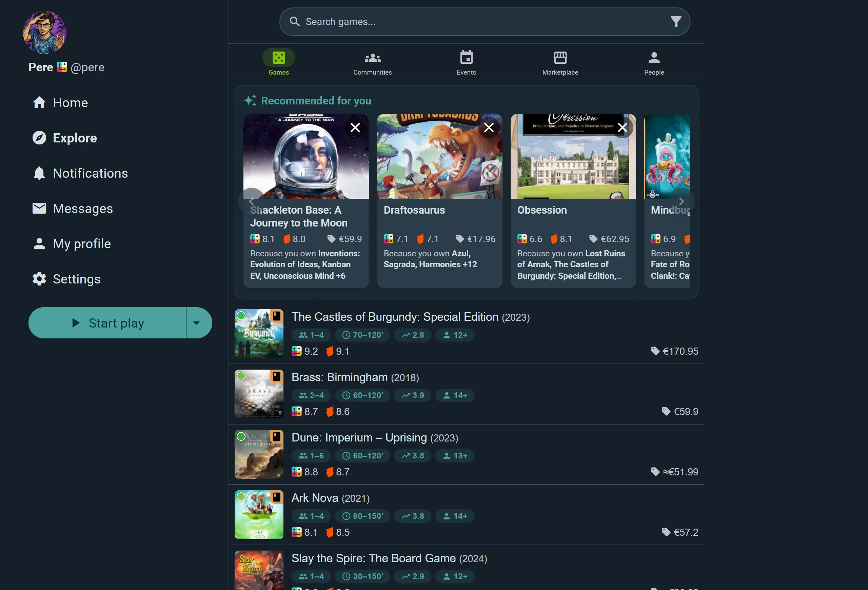Screen dimensions: 868x590
Task: Toggle green status dot on Castles of Burgundy
Action: [x=241, y=316]
